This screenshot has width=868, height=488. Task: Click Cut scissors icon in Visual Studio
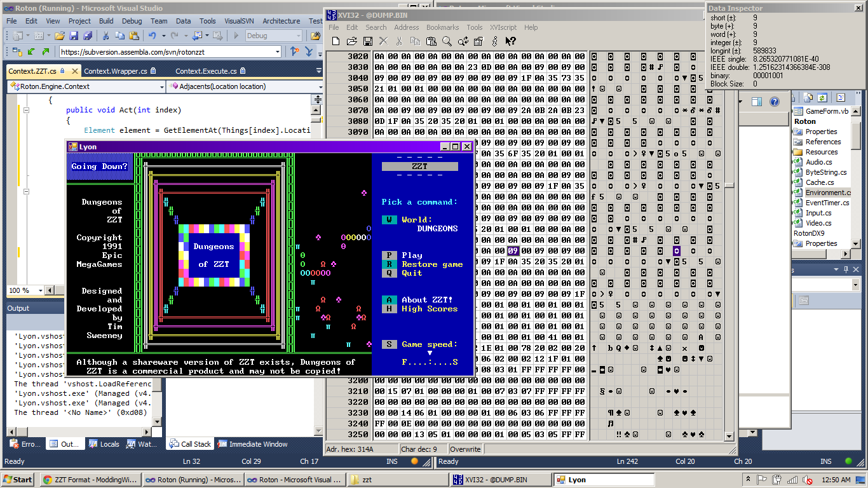click(105, 36)
